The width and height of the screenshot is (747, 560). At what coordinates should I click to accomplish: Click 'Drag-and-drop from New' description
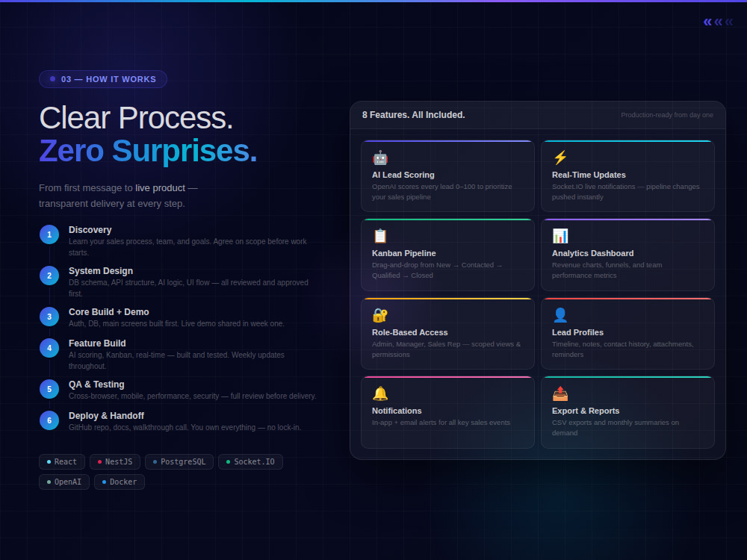[437, 270]
